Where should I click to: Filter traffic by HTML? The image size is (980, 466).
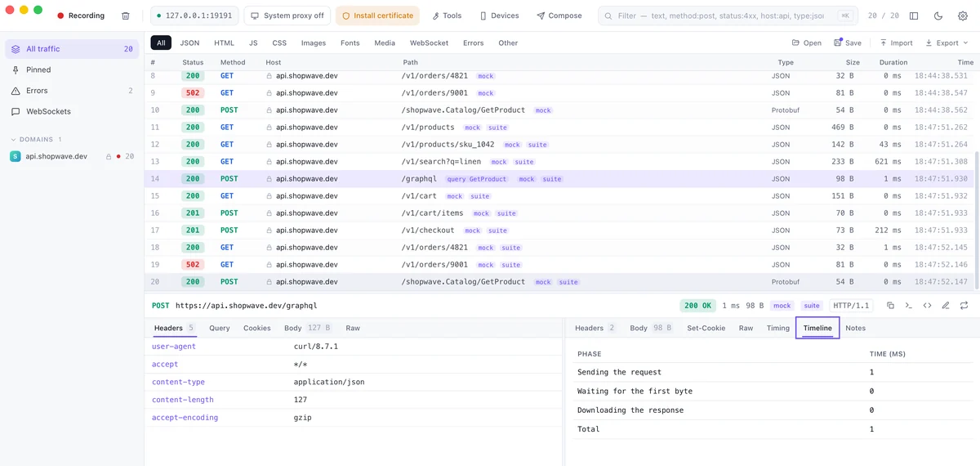click(224, 43)
